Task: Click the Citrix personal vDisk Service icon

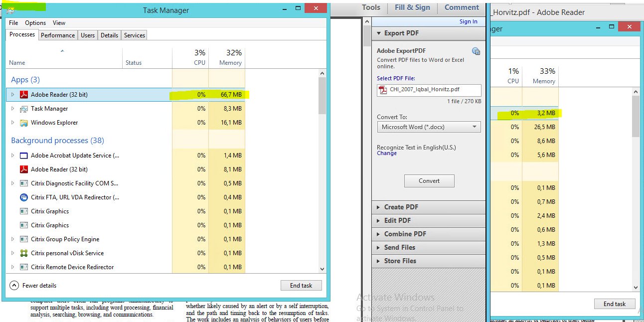Action: click(x=23, y=253)
